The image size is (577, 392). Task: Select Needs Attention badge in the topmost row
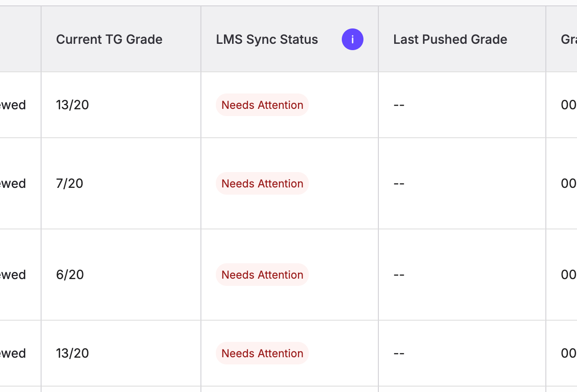pyautogui.click(x=262, y=105)
